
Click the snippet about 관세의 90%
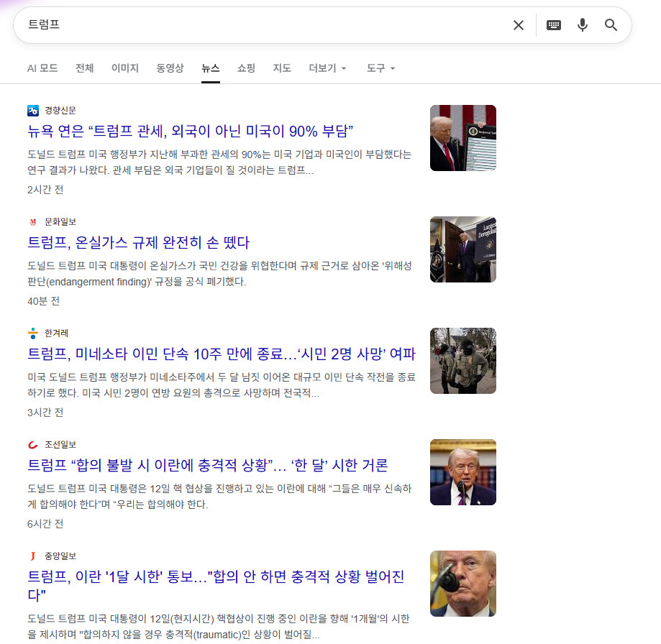click(x=219, y=162)
